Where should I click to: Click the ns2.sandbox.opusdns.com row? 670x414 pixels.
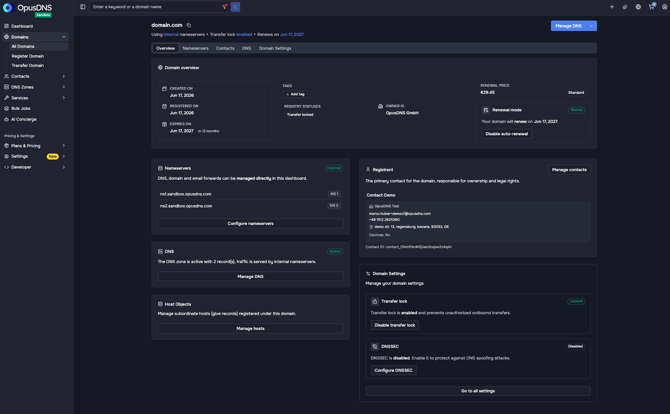tap(250, 206)
